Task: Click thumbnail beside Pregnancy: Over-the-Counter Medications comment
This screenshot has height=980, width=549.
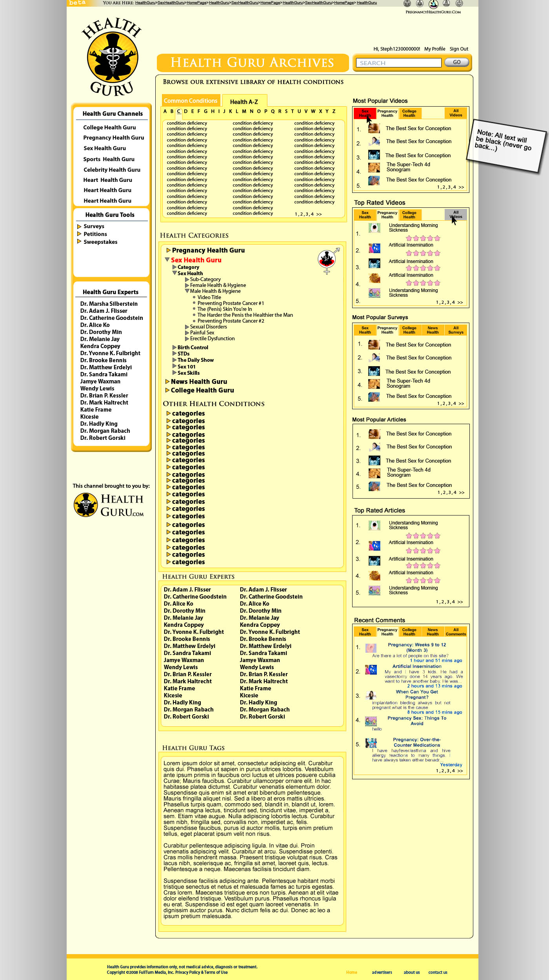Action: 371,743
